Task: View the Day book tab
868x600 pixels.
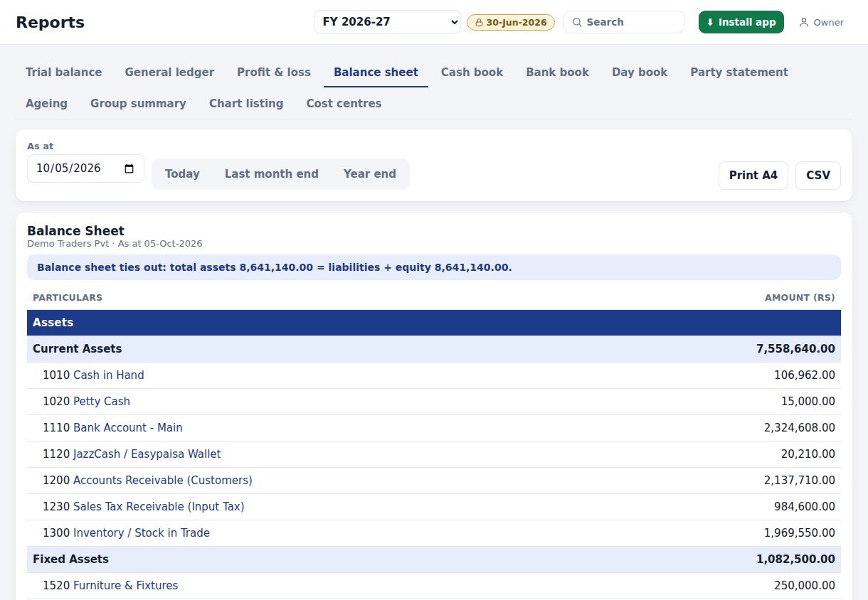Action: click(x=640, y=72)
